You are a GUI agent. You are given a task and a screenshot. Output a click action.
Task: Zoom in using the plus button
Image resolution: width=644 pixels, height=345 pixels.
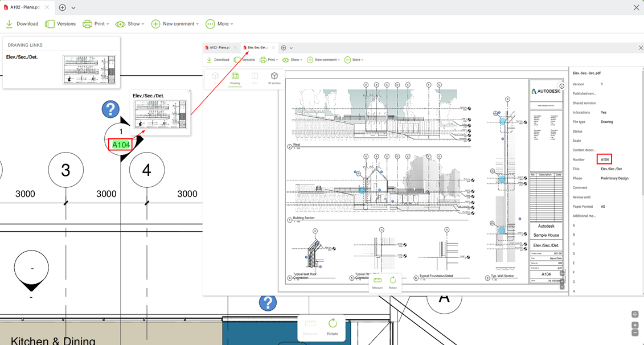[x=635, y=325]
